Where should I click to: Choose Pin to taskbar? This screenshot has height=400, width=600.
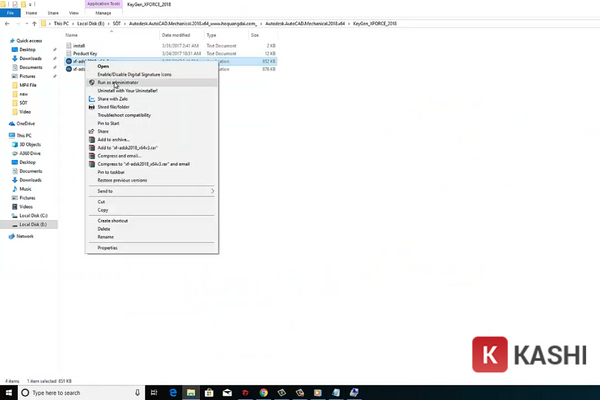(152, 172)
